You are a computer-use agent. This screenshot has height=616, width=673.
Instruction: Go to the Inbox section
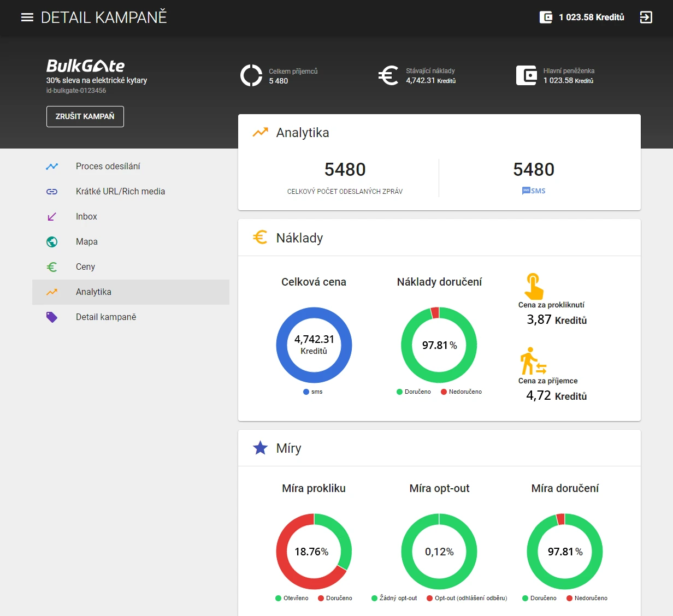tap(86, 217)
